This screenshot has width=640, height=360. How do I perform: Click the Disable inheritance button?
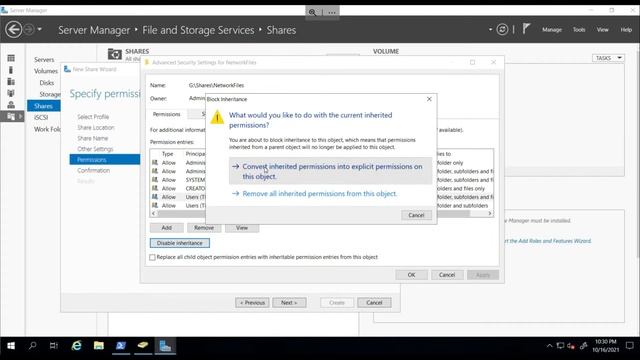click(180, 243)
